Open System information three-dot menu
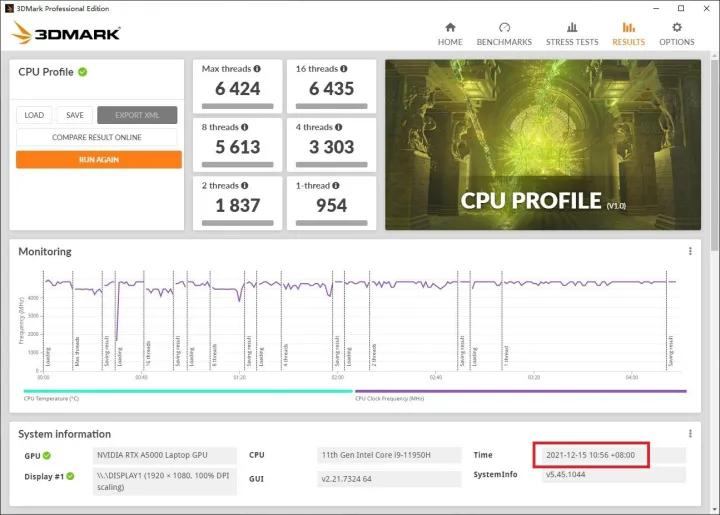Screen dimensions: 720x515 (690, 433)
